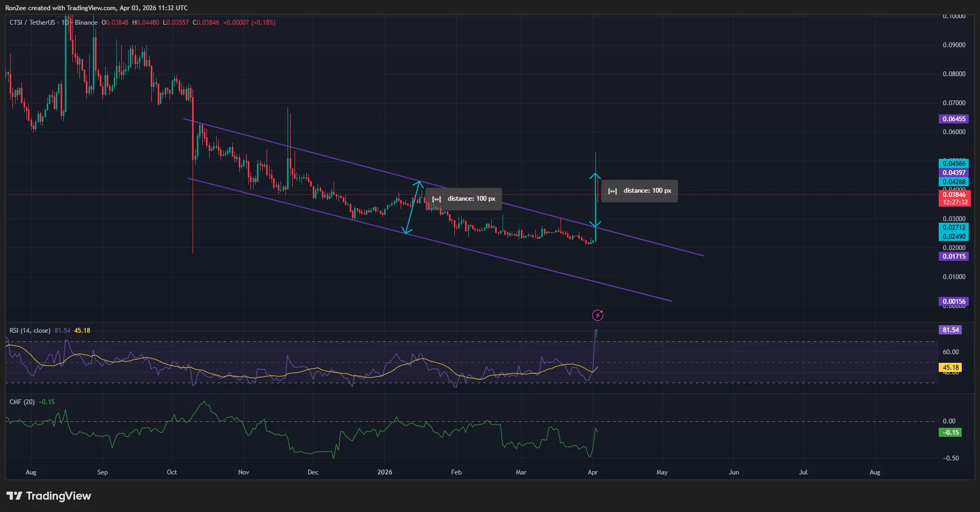This screenshot has width=980, height=512.
Task: Click the red notification dot on the lightning icon
Action: tap(602, 311)
